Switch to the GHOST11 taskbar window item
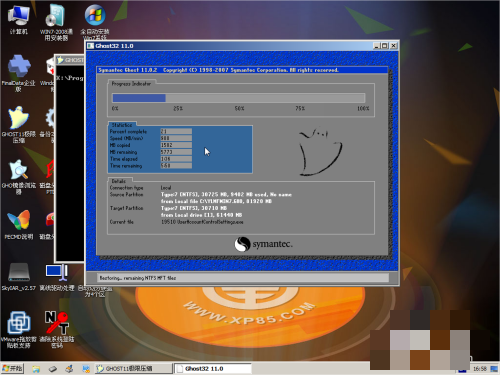This screenshot has height=375, width=500. click(x=133, y=369)
